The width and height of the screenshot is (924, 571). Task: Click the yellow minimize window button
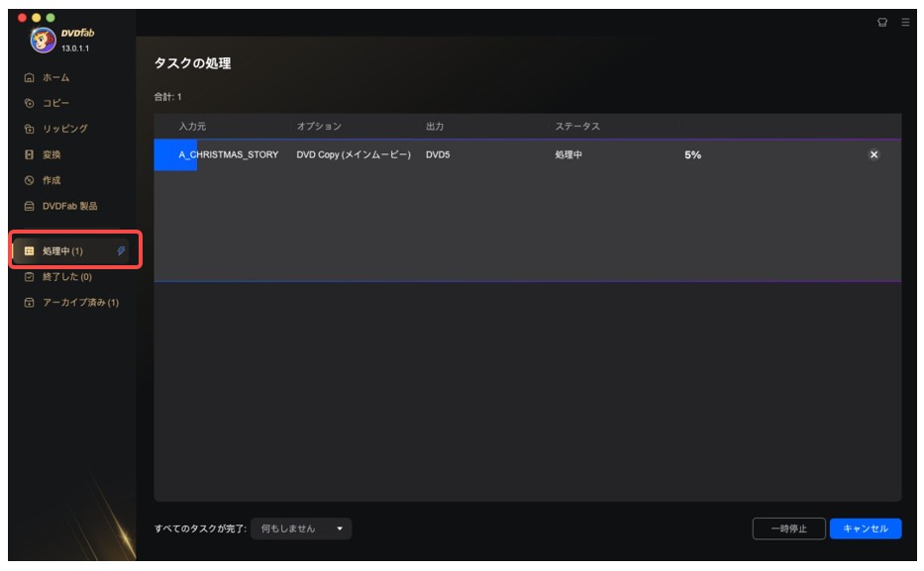pos(36,17)
